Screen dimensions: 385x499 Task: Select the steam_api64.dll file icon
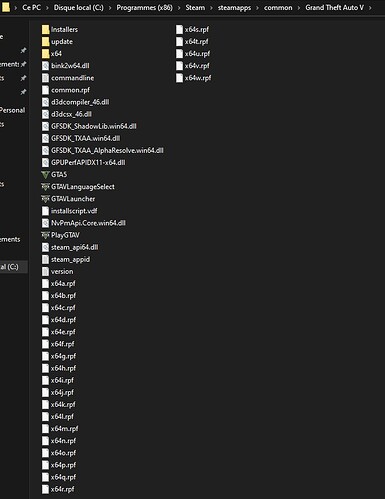[45, 247]
